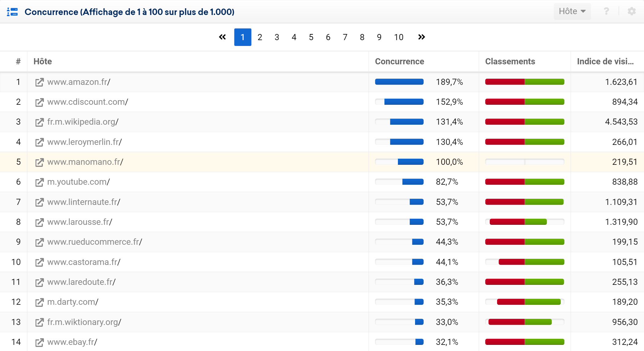Go to page 9
The height and width of the screenshot is (351, 644).
pos(379,37)
